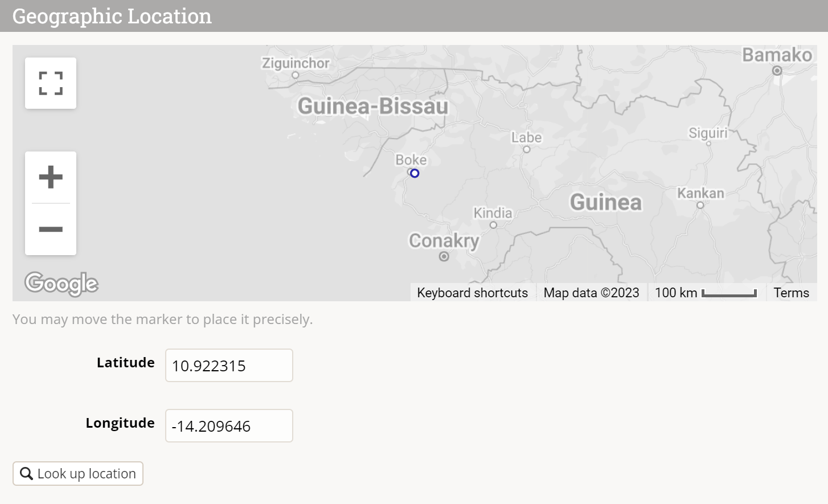Toggle the 100 km map scale units

[706, 293]
